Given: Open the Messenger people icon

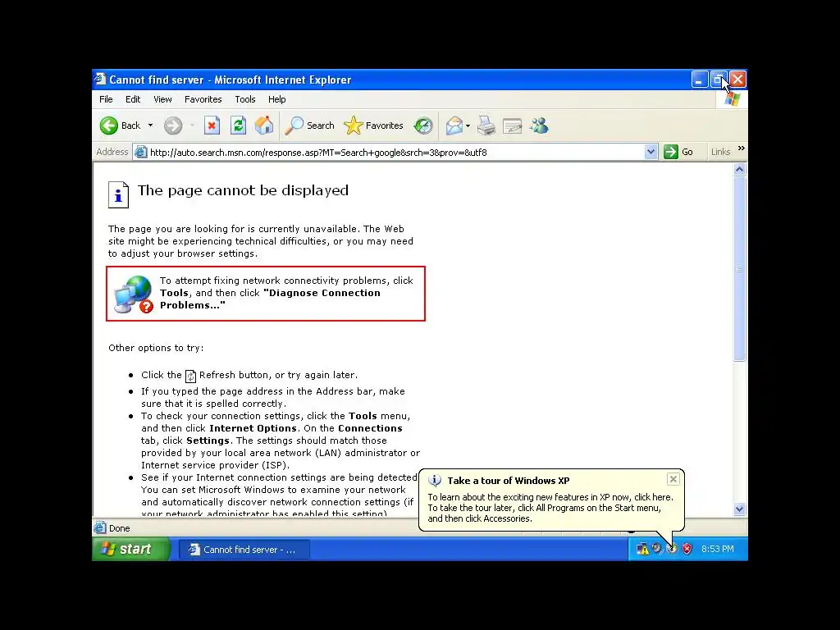Looking at the screenshot, I should pyautogui.click(x=539, y=126).
